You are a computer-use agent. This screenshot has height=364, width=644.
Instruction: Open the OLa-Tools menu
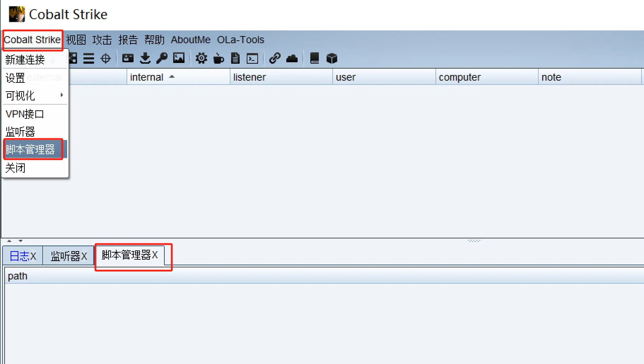[x=241, y=40]
